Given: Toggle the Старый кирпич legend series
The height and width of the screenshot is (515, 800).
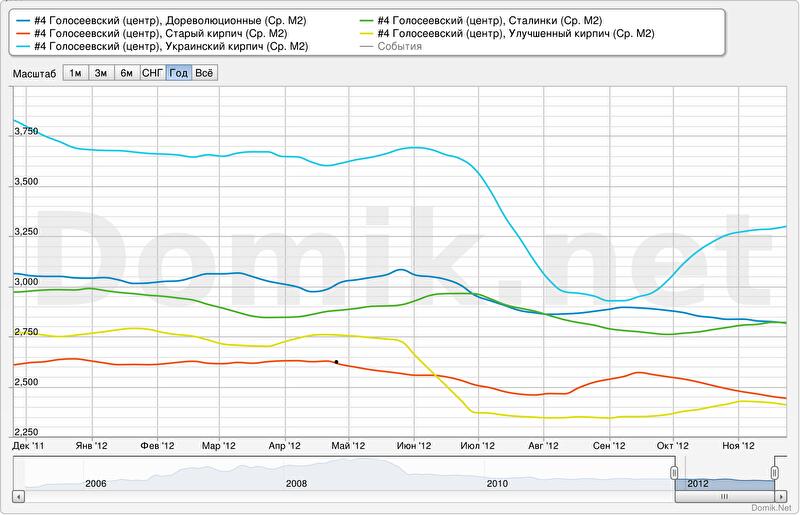Looking at the screenshot, I should pyautogui.click(x=160, y=33).
